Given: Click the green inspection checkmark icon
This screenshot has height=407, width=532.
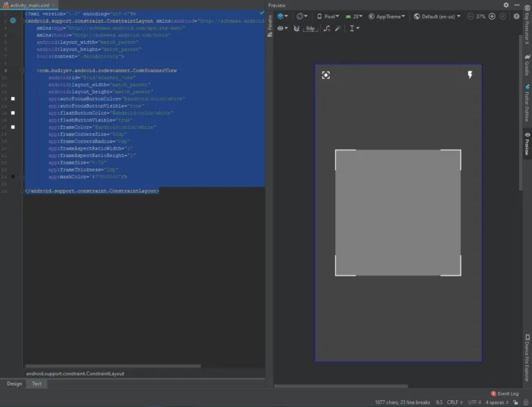Looking at the screenshot, I should [x=261, y=13].
